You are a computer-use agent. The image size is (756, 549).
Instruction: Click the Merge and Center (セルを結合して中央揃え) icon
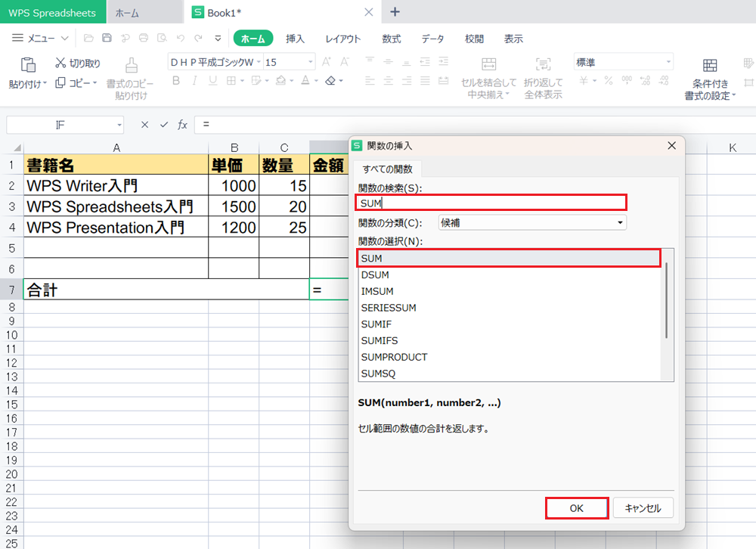click(x=489, y=64)
